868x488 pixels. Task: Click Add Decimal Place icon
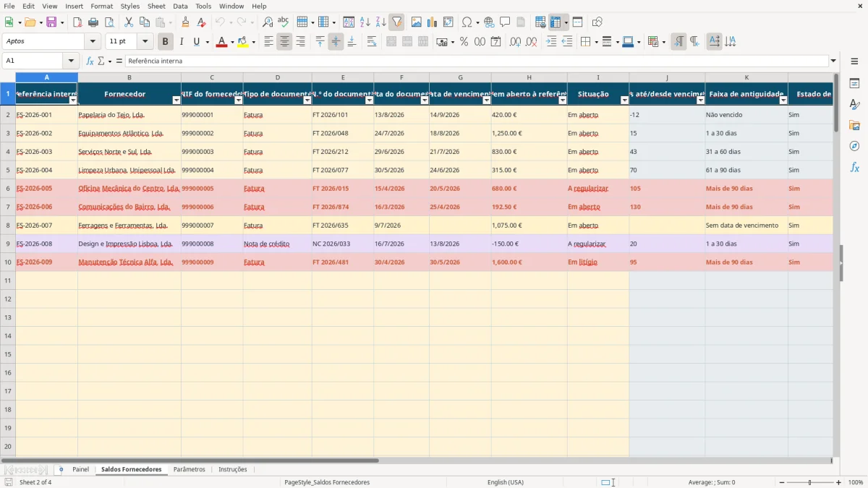(515, 42)
